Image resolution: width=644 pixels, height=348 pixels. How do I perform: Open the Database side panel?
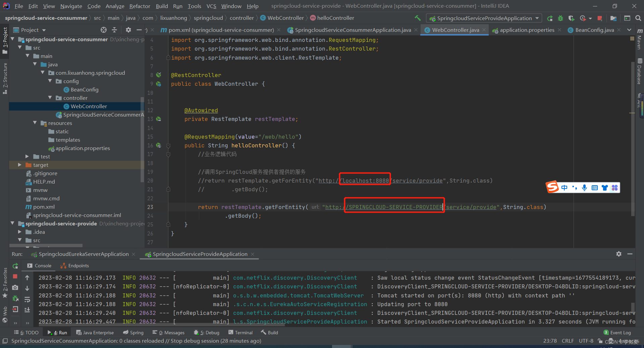pos(640,71)
